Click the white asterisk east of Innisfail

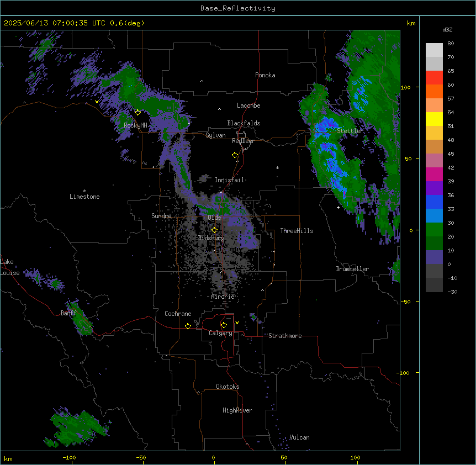[x=277, y=167]
